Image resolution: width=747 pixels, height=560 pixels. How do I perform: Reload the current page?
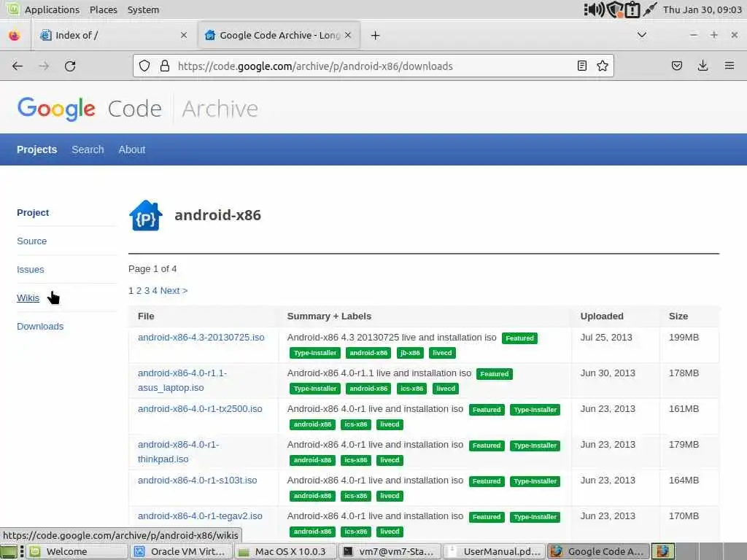tap(70, 66)
